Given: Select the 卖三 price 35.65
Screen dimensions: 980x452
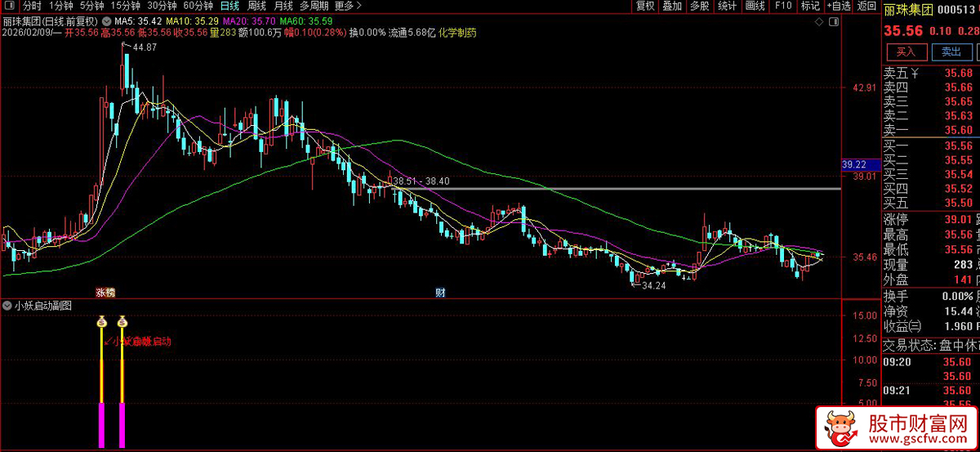Looking at the screenshot, I should [959, 101].
